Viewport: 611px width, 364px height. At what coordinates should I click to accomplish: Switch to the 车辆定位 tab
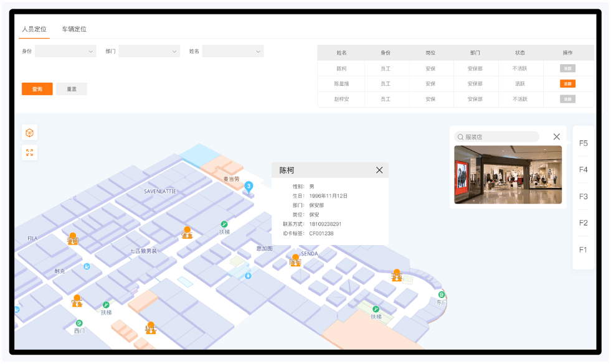pos(74,29)
